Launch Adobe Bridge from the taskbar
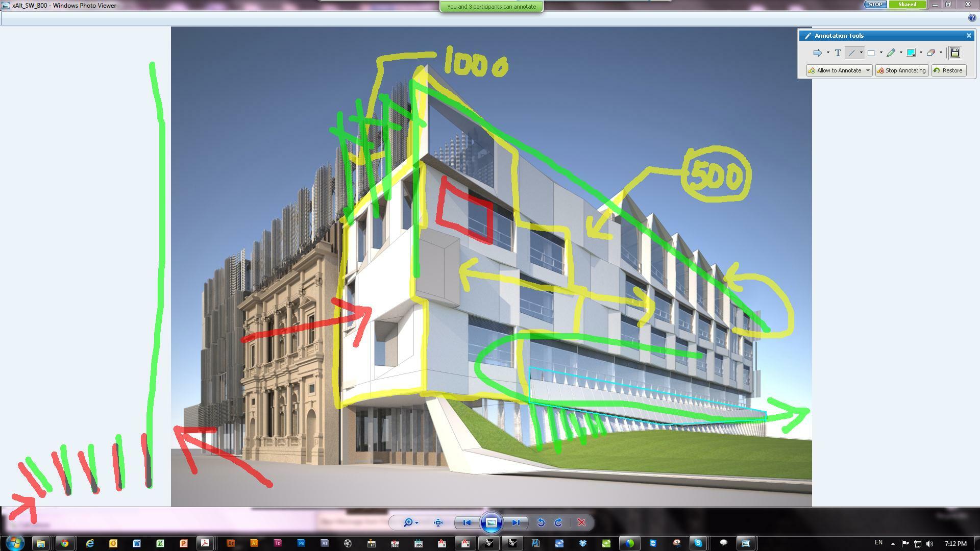This screenshot has width=980, height=551. tap(231, 543)
